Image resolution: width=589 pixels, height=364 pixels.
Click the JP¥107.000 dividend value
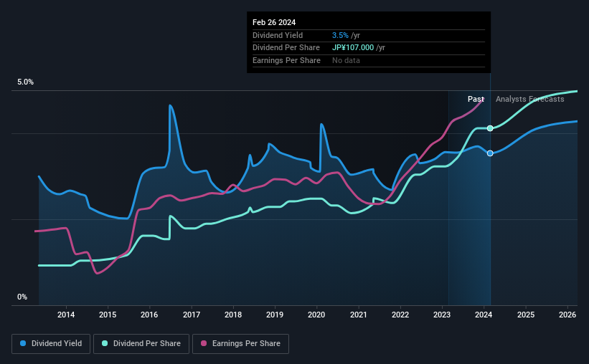click(353, 48)
